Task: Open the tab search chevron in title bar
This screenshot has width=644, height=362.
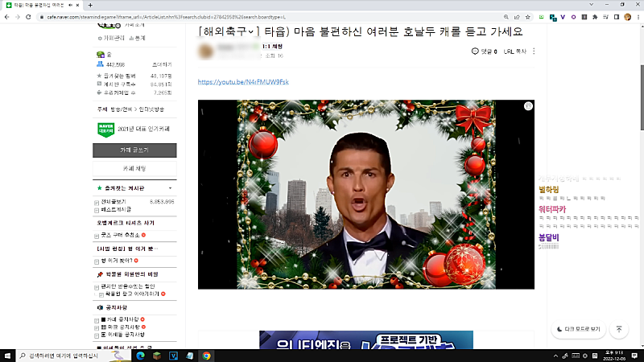Action: point(592,5)
